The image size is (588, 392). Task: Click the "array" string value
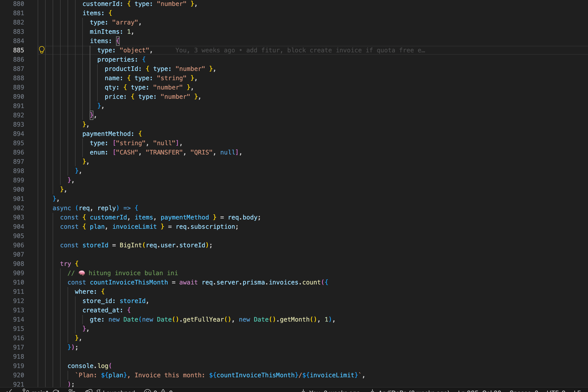125,22
